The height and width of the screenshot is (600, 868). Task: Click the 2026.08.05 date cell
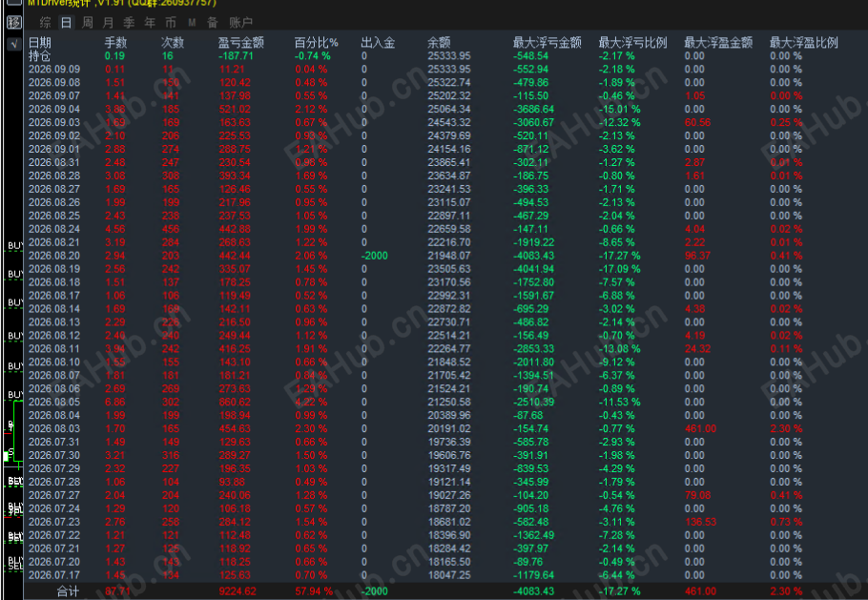coord(54,402)
